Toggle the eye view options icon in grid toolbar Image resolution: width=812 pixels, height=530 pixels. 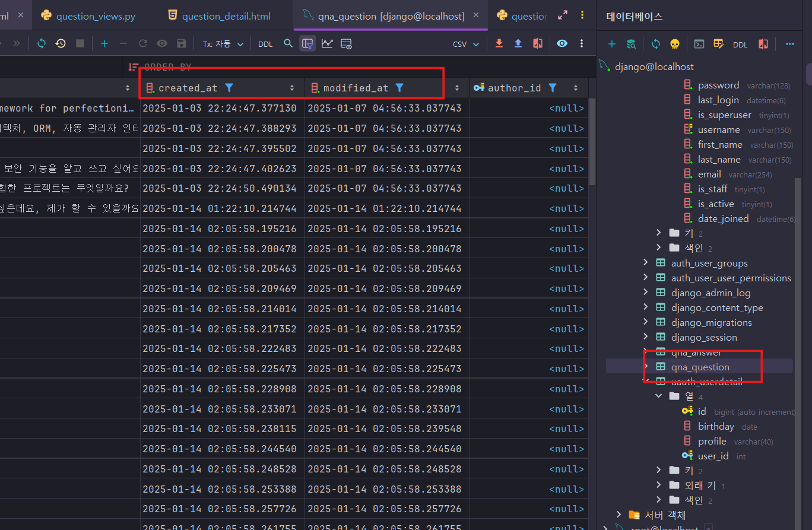click(562, 43)
